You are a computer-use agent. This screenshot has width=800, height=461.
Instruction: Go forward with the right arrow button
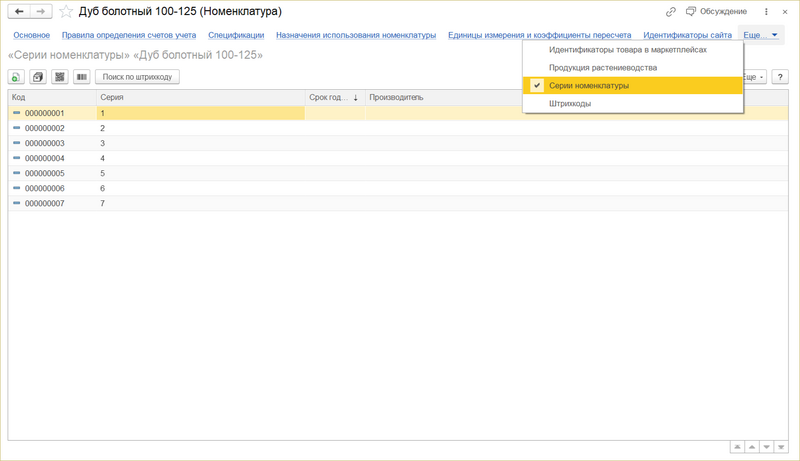point(41,11)
